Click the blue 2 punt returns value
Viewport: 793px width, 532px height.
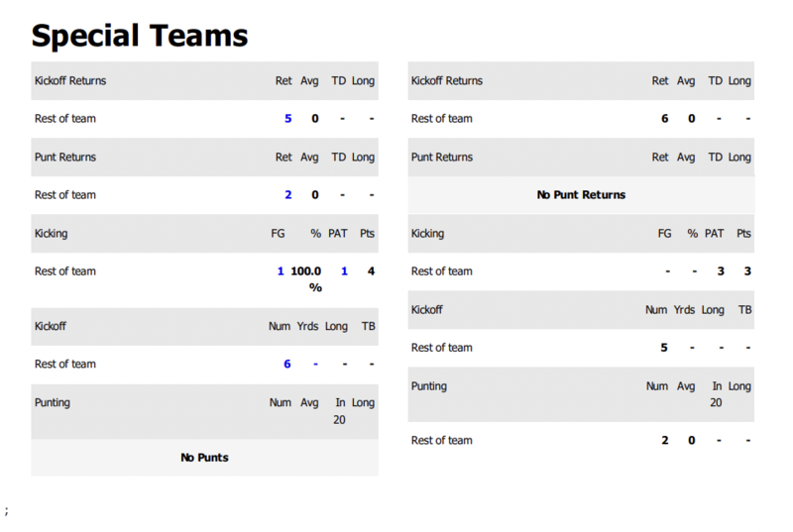pyautogui.click(x=288, y=195)
